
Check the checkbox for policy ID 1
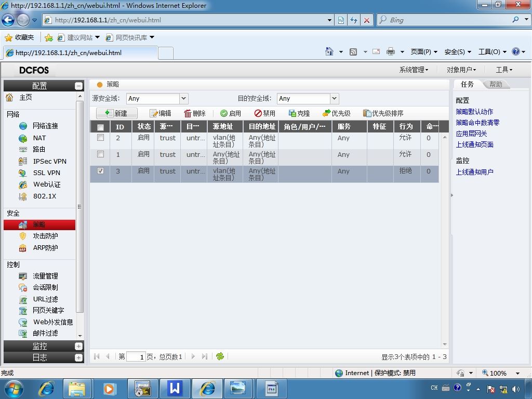[x=100, y=154]
